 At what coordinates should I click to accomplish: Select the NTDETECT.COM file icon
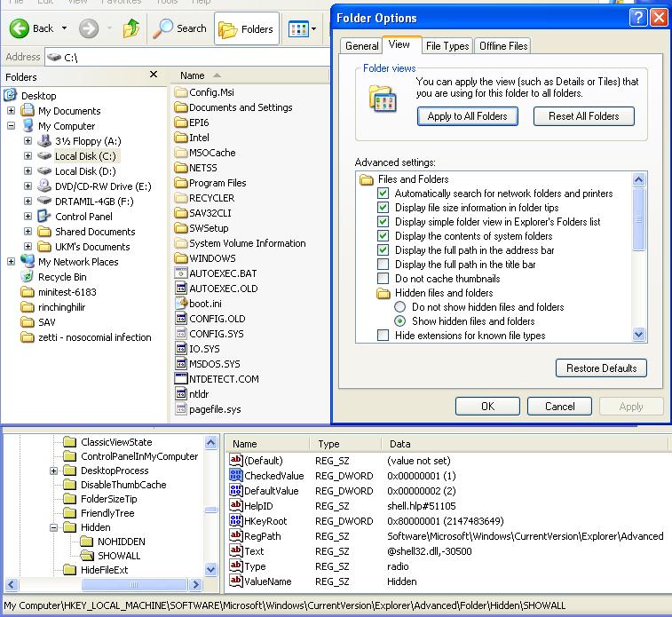pos(181,378)
